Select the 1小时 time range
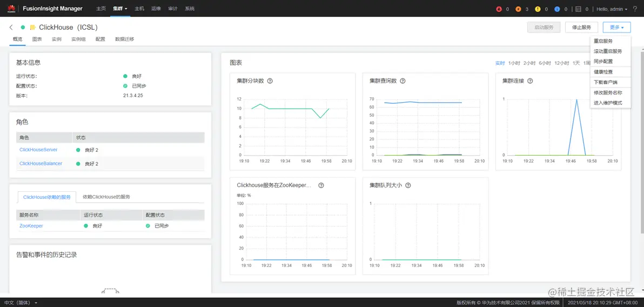Screen dimensions: 644x307 pos(514,63)
